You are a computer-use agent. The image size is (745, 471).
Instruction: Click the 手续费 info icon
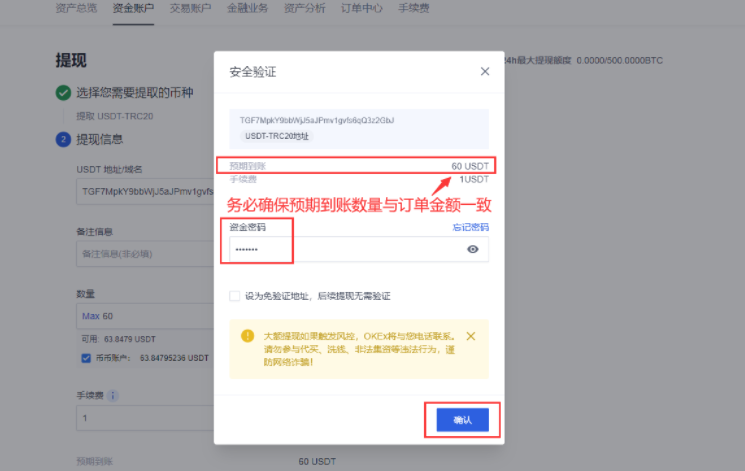tap(113, 395)
